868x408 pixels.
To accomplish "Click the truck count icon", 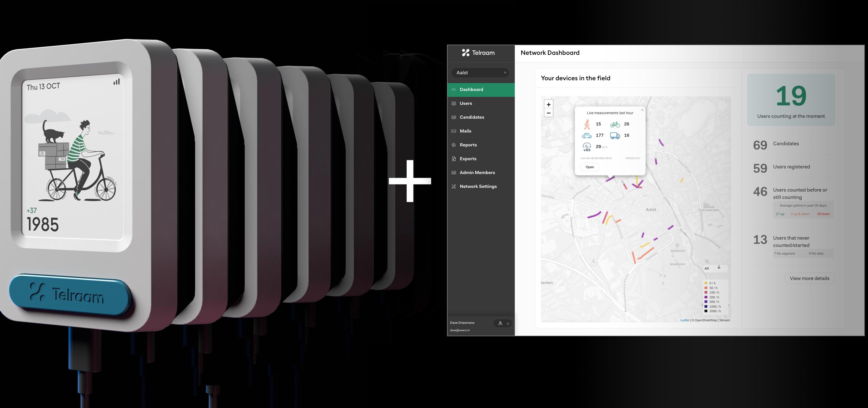I will tap(615, 136).
